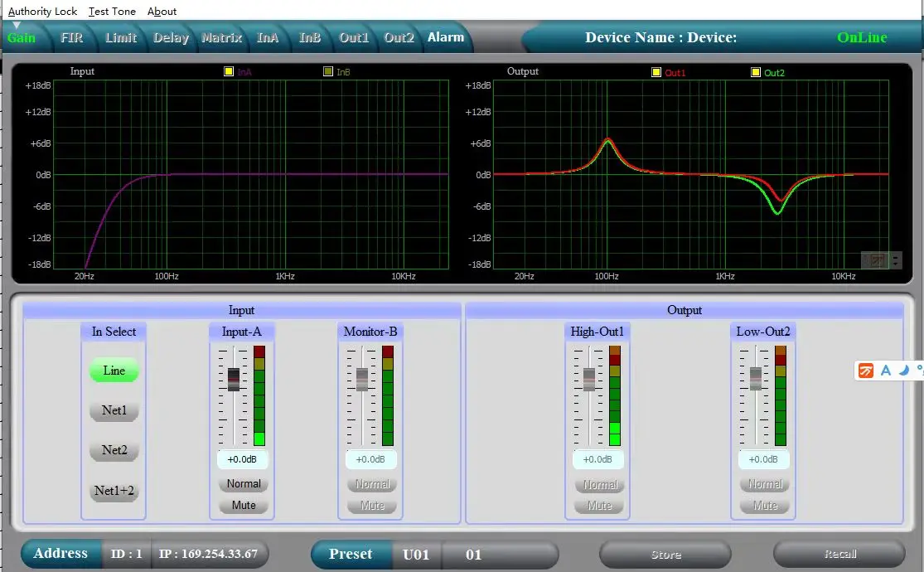Viewport: 924px width, 572px height.
Task: Click the white triangle above Gain tab
Action: (x=16, y=26)
